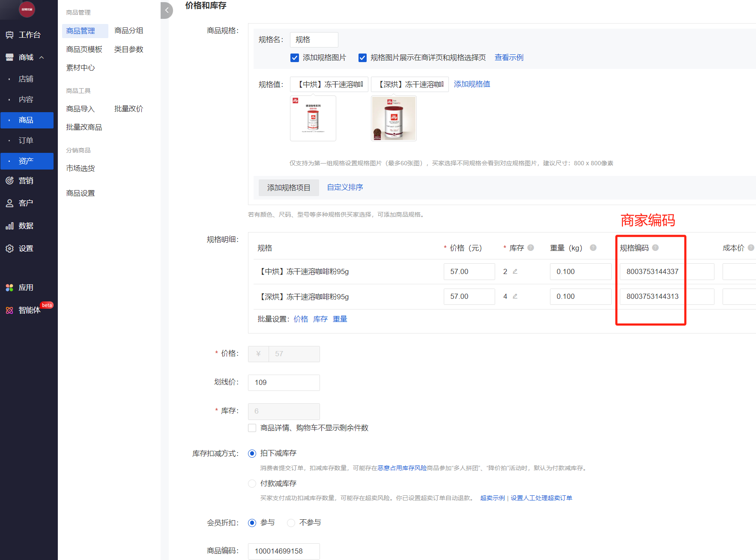Screen dimensions: 756x560
Task: Click 添加规格值 link
Action: tap(472, 84)
